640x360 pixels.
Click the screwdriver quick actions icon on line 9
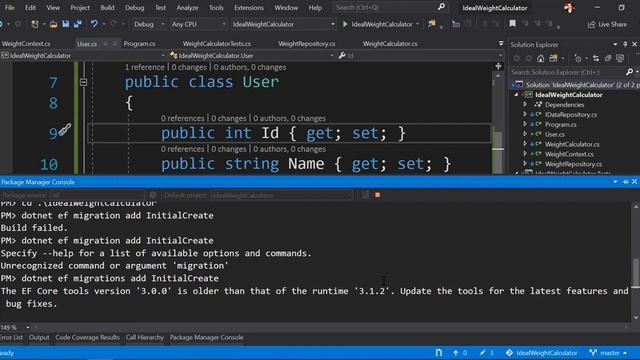64,130
